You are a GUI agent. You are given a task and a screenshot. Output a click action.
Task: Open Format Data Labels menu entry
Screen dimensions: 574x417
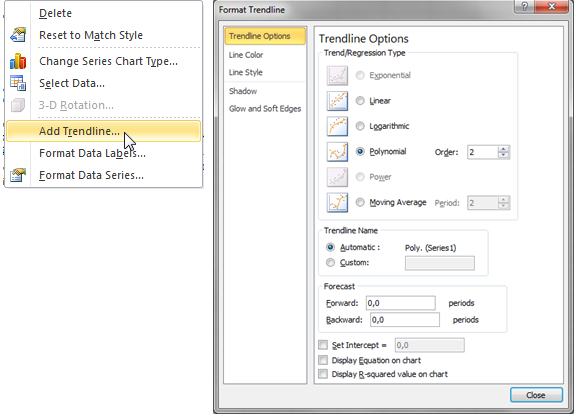(x=104, y=153)
